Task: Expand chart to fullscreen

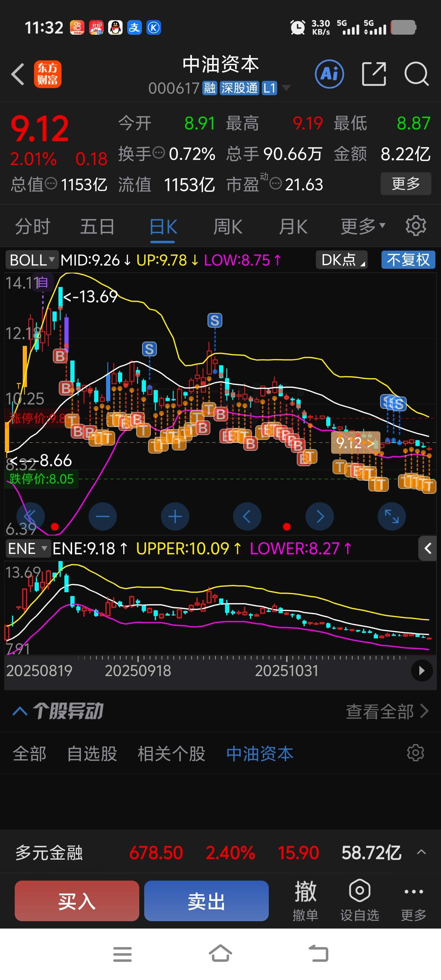Action: tap(392, 516)
